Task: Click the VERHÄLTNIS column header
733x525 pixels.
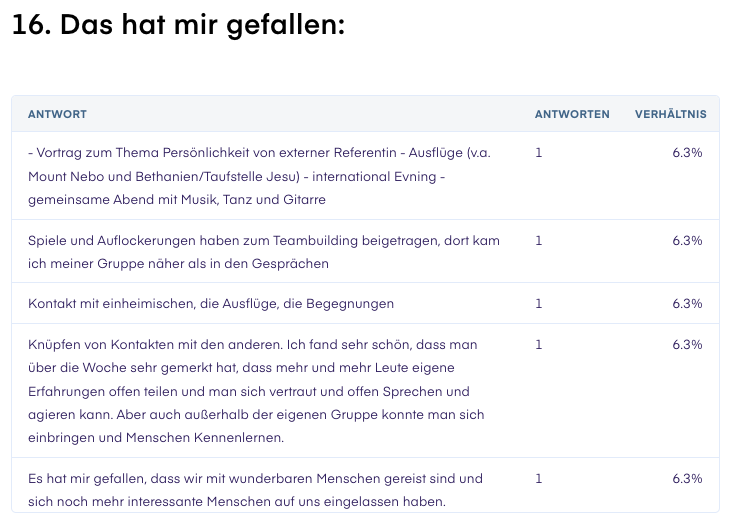Action: click(670, 114)
